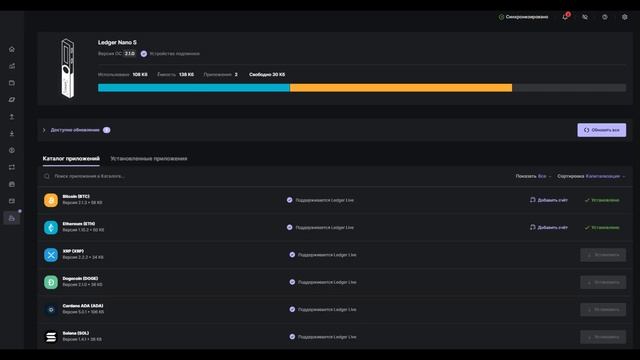Viewport: 640px width, 360px height.
Task: Open the highlighted My Ledger device sidebar icon
Action: coord(12,218)
